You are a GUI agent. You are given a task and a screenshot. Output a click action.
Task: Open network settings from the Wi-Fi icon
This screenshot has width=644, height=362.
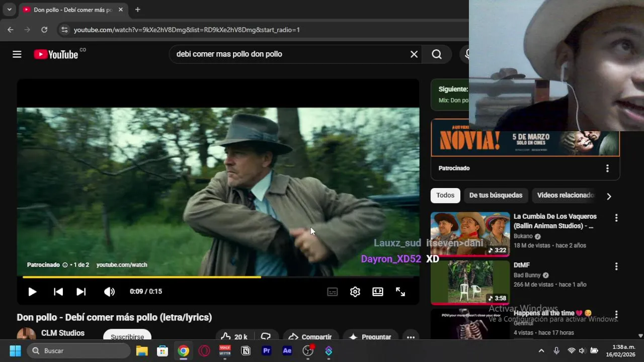click(572, 351)
